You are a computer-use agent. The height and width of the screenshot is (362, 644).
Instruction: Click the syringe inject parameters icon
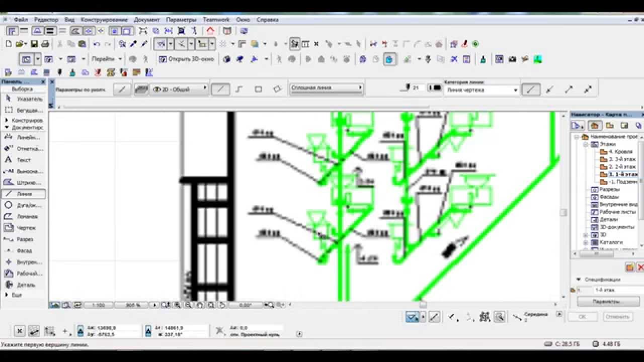tap(144, 44)
